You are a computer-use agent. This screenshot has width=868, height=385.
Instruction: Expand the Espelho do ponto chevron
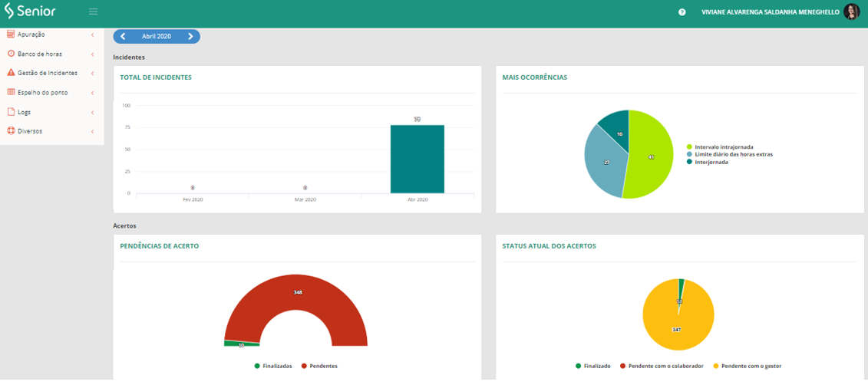(x=92, y=93)
